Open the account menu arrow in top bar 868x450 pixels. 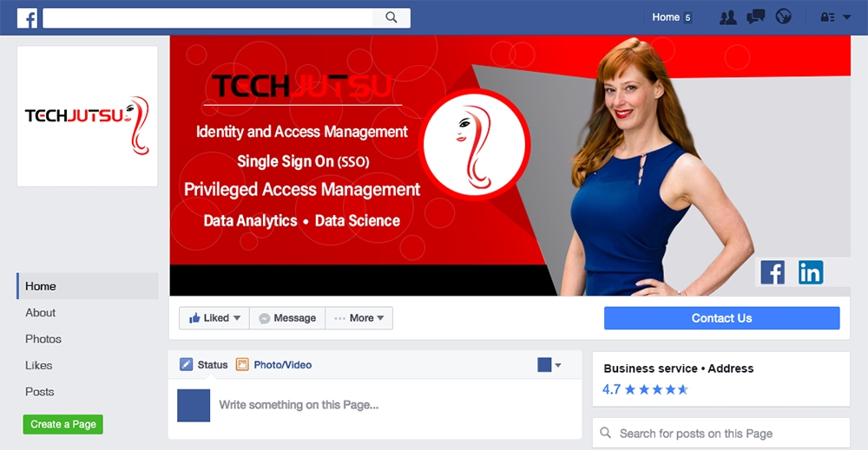pyautogui.click(x=847, y=17)
